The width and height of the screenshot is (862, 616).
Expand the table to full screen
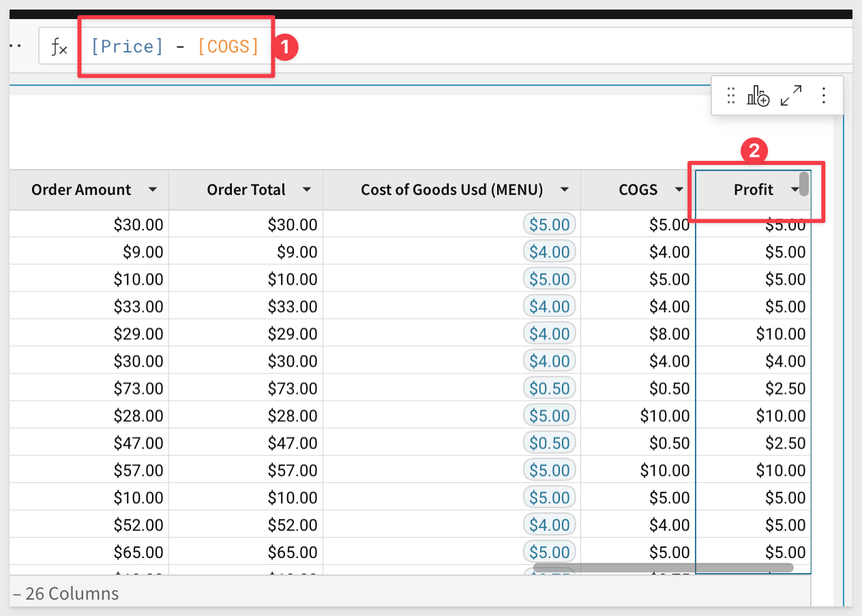791,96
